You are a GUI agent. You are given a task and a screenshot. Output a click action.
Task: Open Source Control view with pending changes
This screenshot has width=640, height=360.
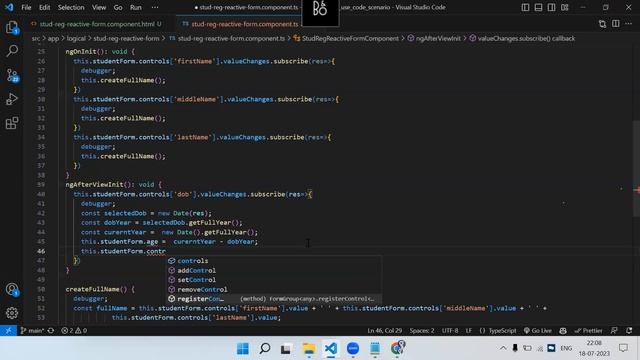point(12,76)
